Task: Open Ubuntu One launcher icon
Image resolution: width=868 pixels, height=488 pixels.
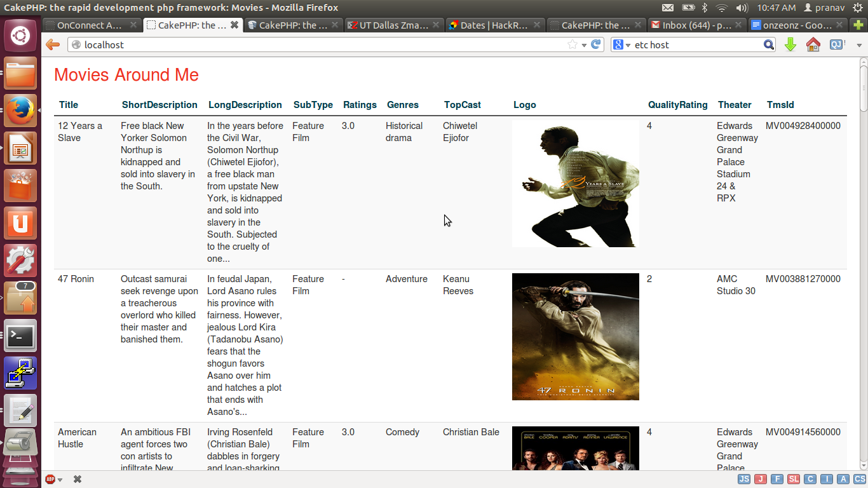Action: tap(20, 224)
